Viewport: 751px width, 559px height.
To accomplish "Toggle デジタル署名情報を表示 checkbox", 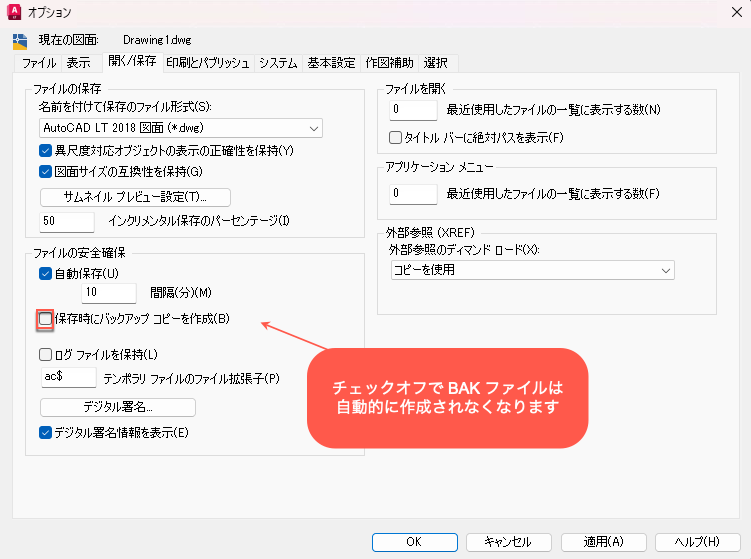I will pos(46,433).
